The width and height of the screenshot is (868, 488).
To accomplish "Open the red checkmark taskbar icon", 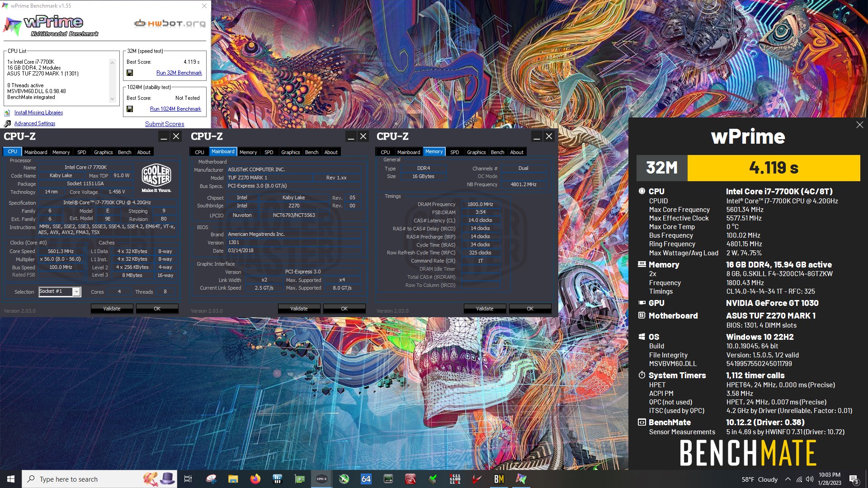I will tap(476, 479).
